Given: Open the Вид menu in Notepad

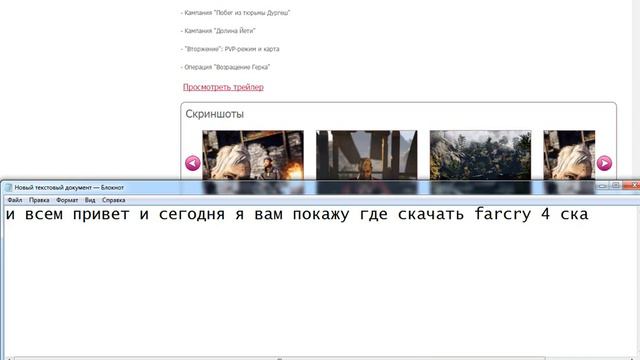Looking at the screenshot, I should click(90, 200).
